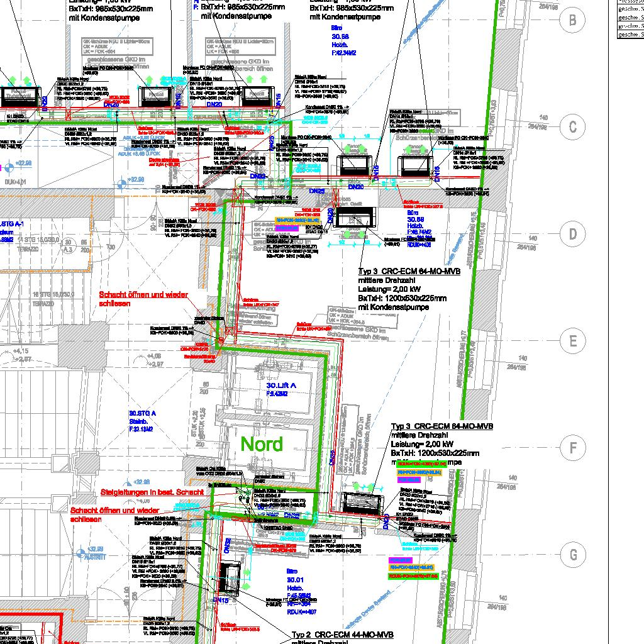Select the "Büro 30.59" room label
Image resolution: width=644 pixels, height=644 pixels.
click(x=415, y=216)
